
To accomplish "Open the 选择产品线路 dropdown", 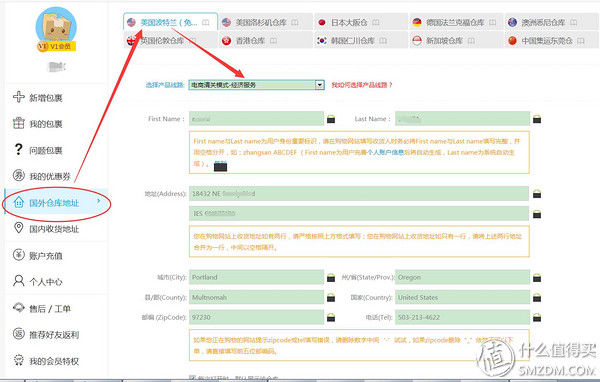I will coord(256,85).
